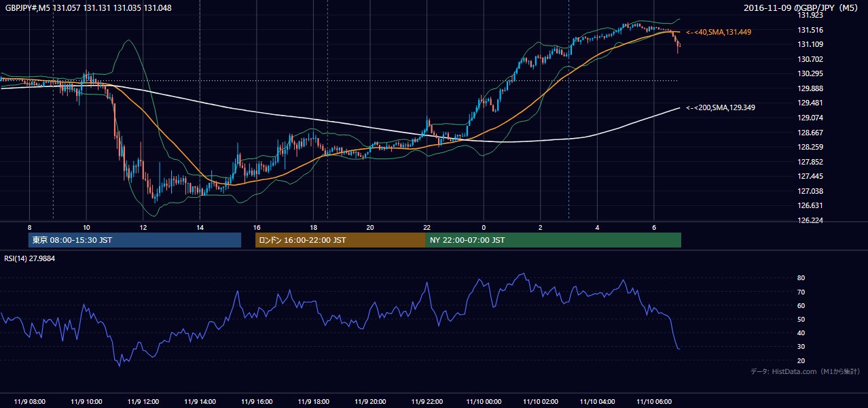Click RSI level 80 on the scale
This screenshot has width=868, height=408.
point(801,278)
